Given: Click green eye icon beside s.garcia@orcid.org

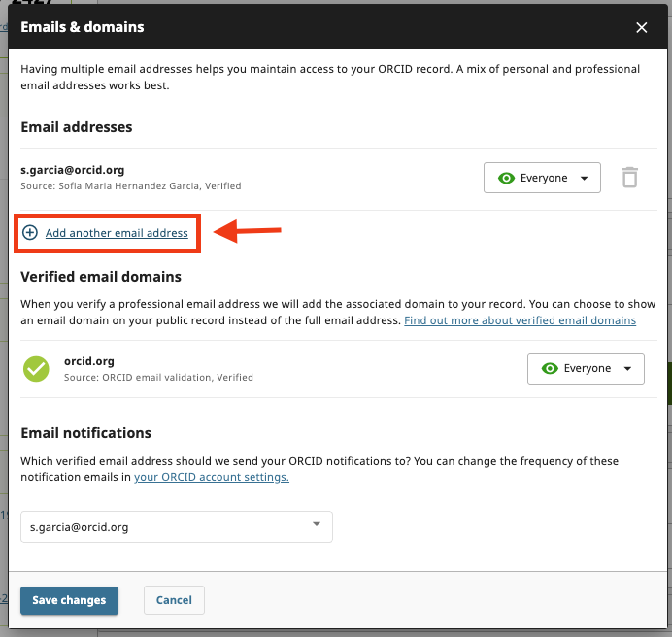Looking at the screenshot, I should [506, 178].
